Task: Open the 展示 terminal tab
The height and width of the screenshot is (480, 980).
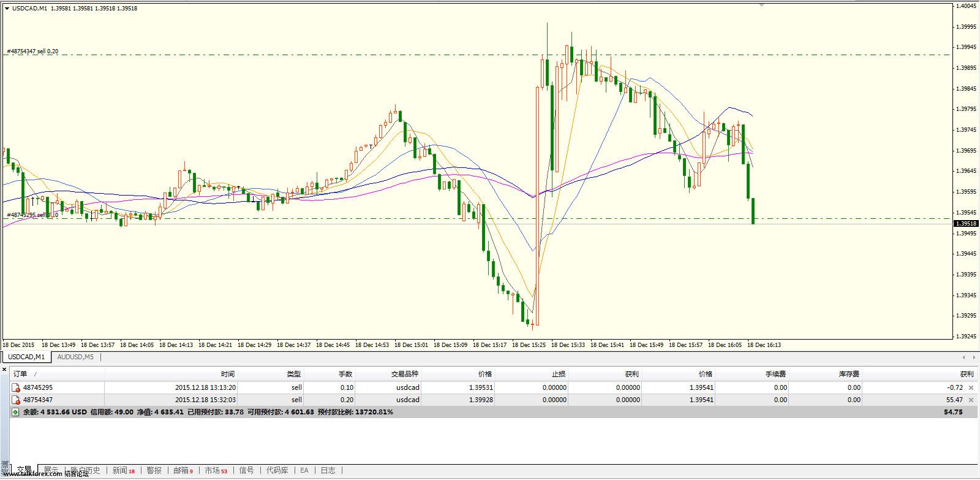Action: tap(51, 470)
